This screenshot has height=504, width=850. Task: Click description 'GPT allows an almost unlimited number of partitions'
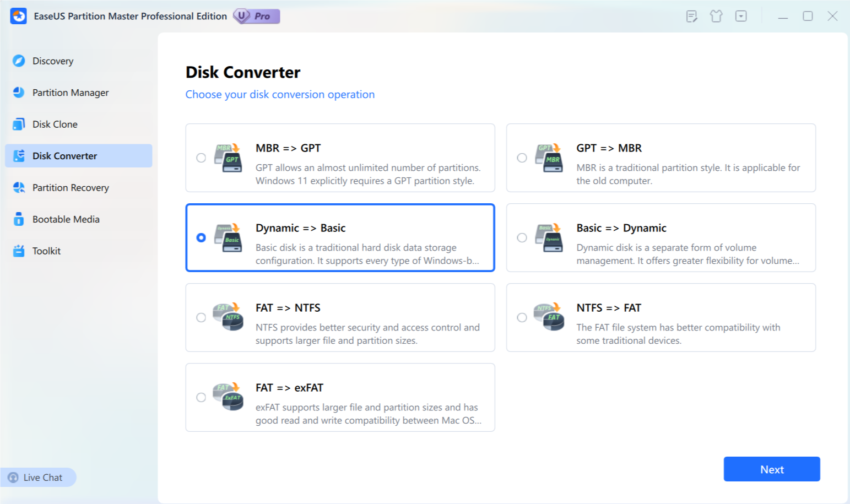point(368,174)
